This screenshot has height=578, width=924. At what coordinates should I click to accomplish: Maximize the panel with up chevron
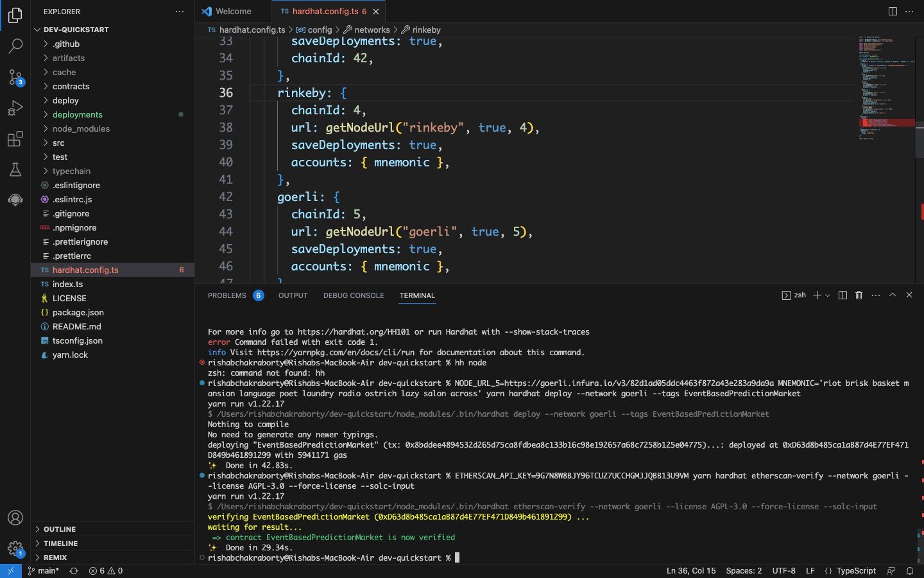pyautogui.click(x=893, y=295)
